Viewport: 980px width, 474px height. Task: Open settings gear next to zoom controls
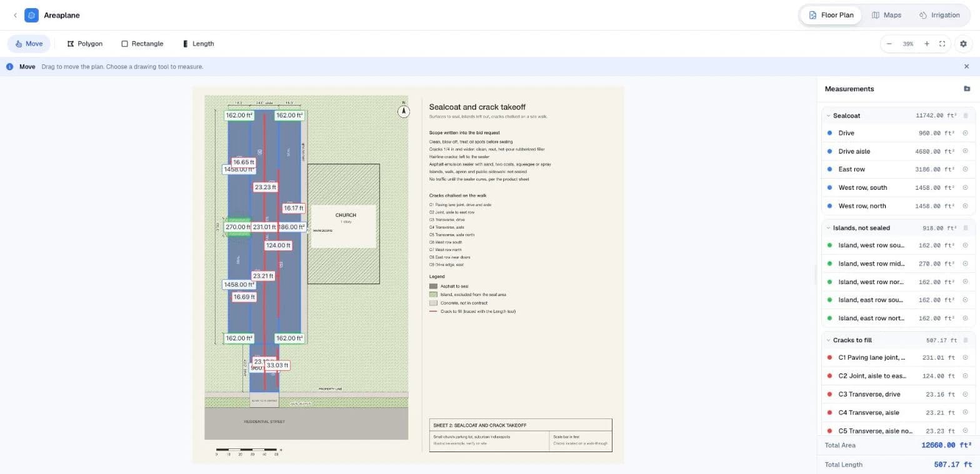click(x=963, y=44)
